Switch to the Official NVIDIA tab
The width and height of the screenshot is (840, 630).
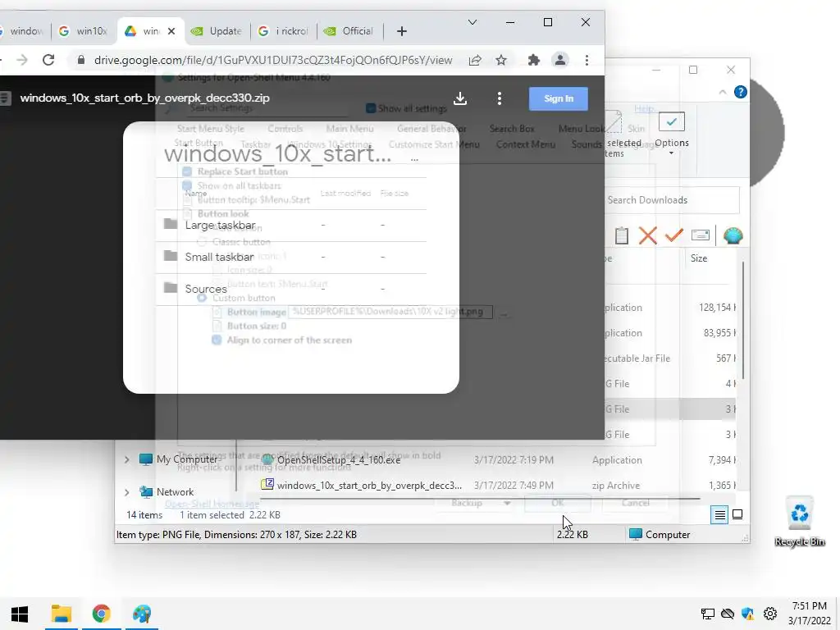click(349, 31)
